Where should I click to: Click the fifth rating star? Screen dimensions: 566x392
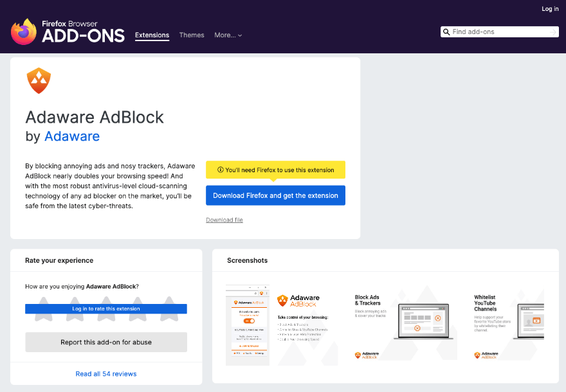[170, 300]
